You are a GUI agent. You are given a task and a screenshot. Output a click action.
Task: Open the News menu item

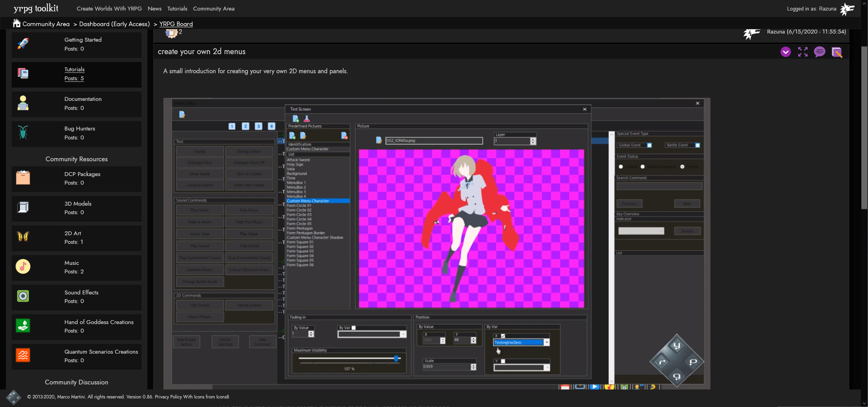154,9
